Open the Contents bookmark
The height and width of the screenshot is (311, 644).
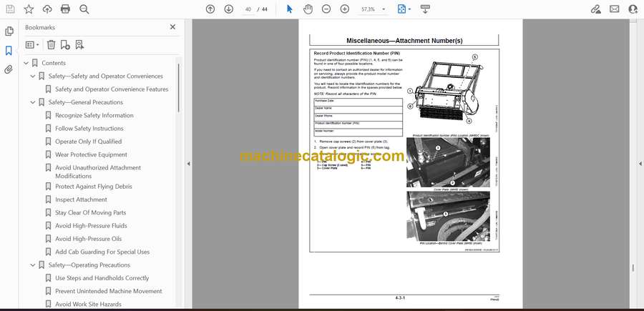tap(54, 63)
